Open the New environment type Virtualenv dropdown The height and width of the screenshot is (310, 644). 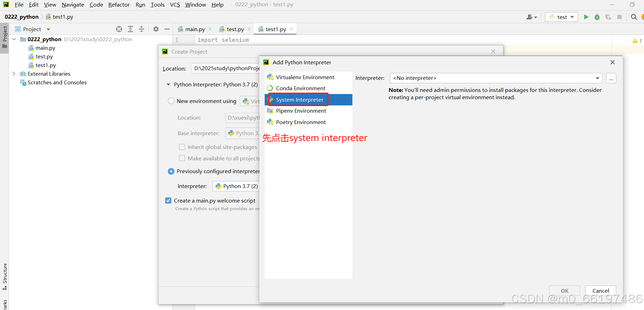[x=250, y=101]
